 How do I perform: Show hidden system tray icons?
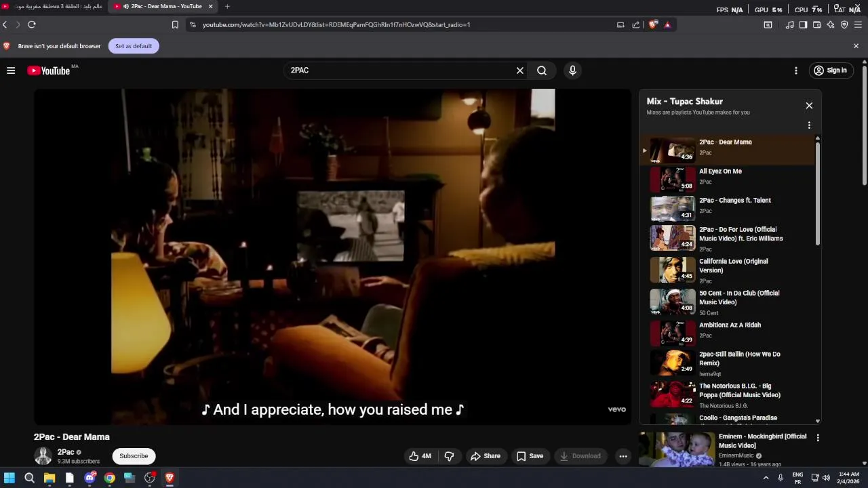coord(766,478)
